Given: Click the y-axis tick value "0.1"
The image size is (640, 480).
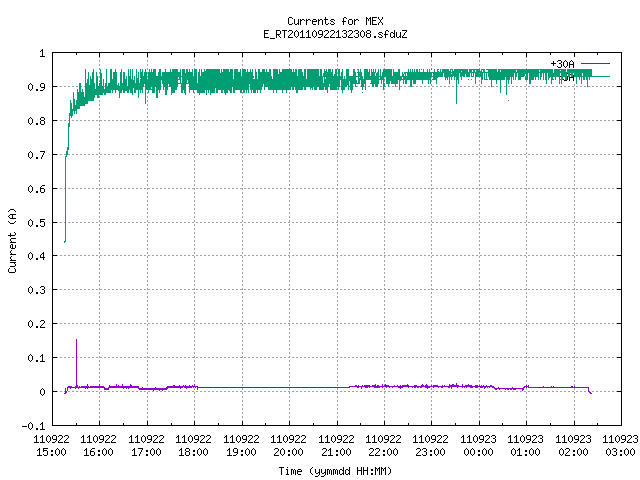Looking at the screenshot, I should [x=36, y=358].
